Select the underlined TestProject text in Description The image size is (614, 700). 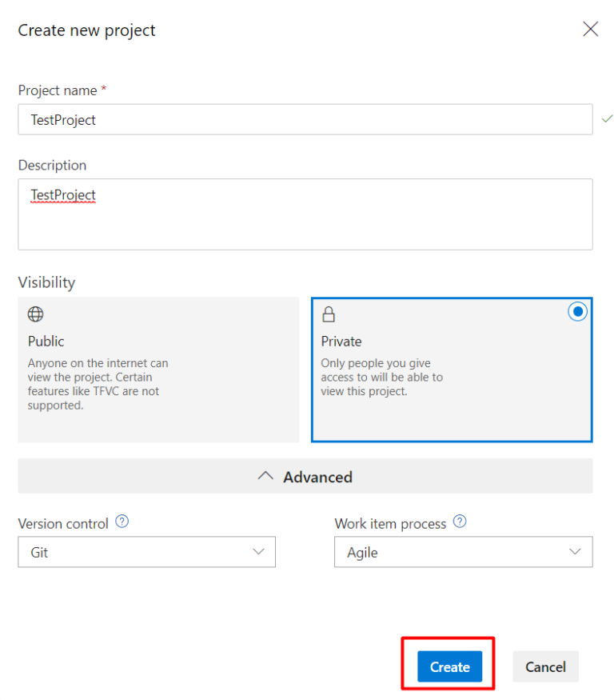click(x=63, y=194)
